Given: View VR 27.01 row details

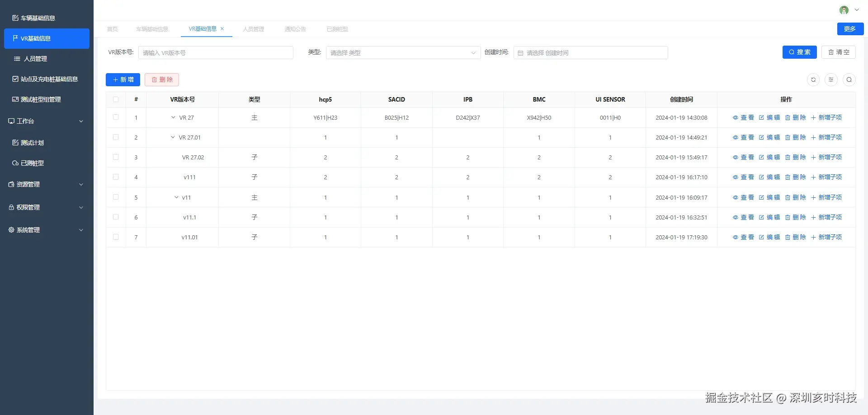Looking at the screenshot, I should [x=743, y=137].
